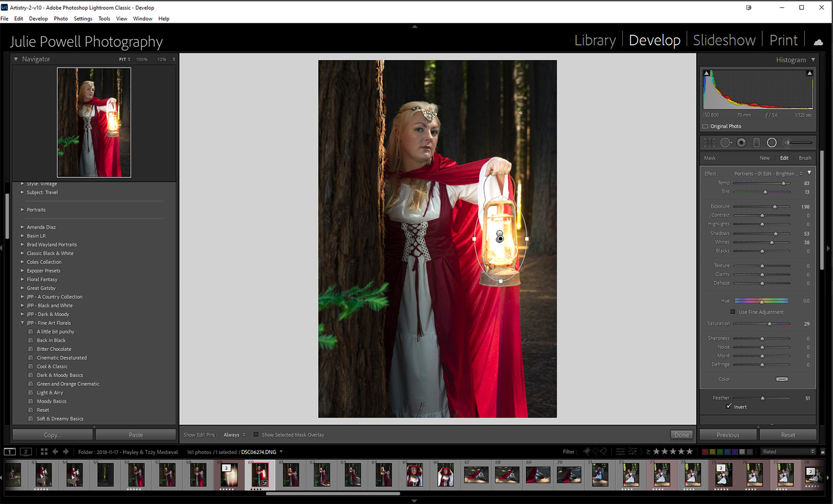The width and height of the screenshot is (833, 504).
Task: Enable Show Selected Mask Overlay
Action: pos(256,435)
